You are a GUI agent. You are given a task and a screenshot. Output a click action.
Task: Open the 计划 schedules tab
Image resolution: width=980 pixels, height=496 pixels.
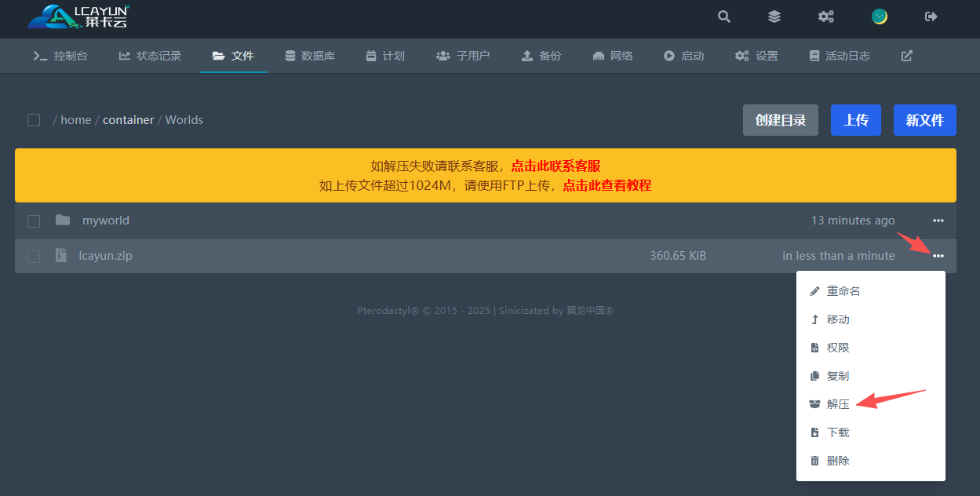pos(385,56)
